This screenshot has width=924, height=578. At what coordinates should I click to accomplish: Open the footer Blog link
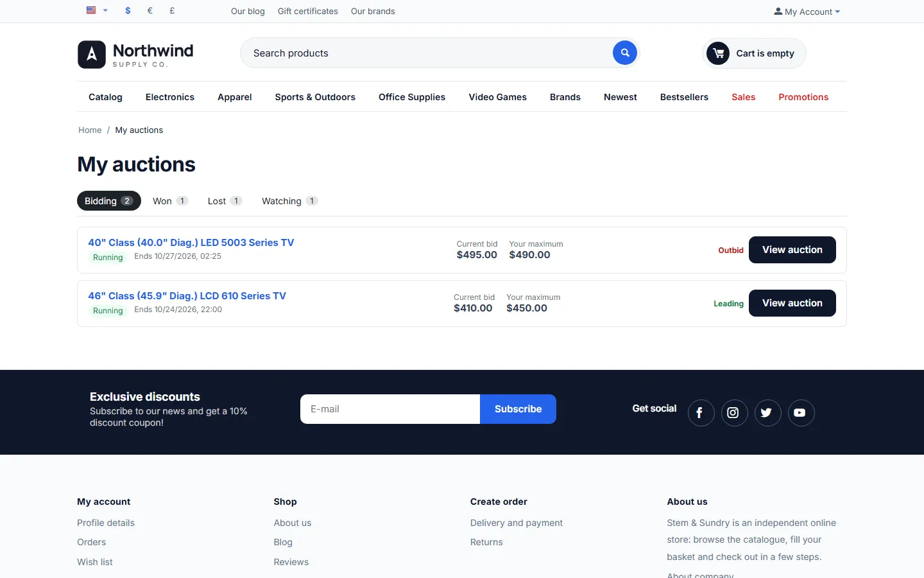[x=283, y=542]
